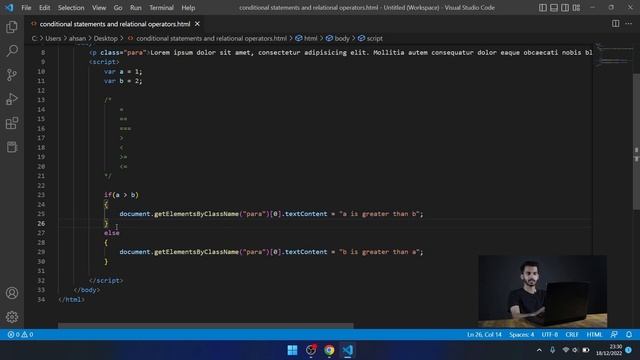Click the Wi-Fi network tray icon

[566, 350]
